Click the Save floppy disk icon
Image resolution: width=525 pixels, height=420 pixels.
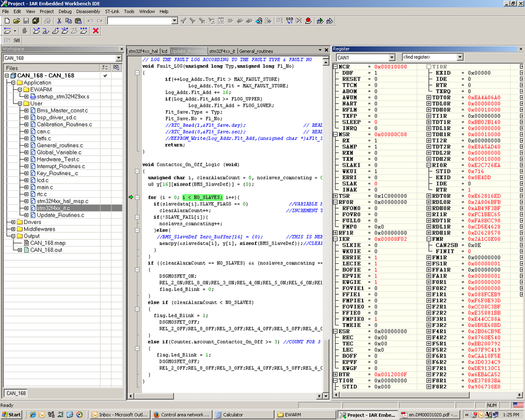(x=26, y=21)
